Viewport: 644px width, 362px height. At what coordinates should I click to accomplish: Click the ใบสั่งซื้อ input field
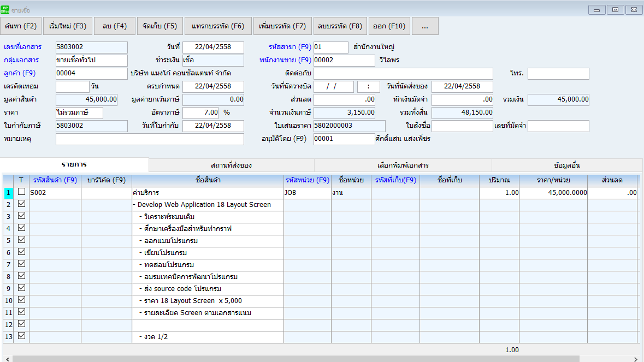tap(462, 126)
